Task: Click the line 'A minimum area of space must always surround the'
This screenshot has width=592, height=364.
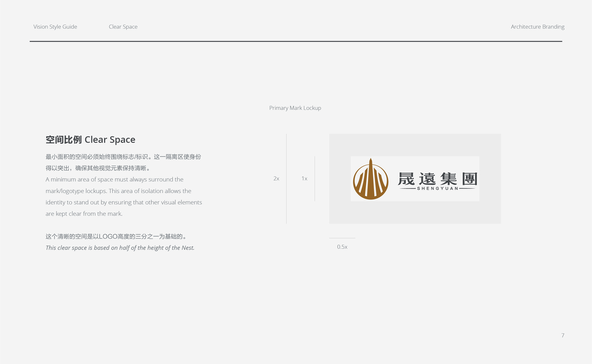Action: pyautogui.click(x=114, y=179)
